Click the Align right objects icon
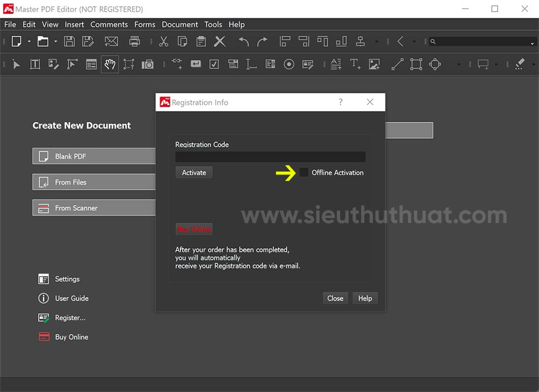The width and height of the screenshot is (539, 392). pyautogui.click(x=304, y=41)
